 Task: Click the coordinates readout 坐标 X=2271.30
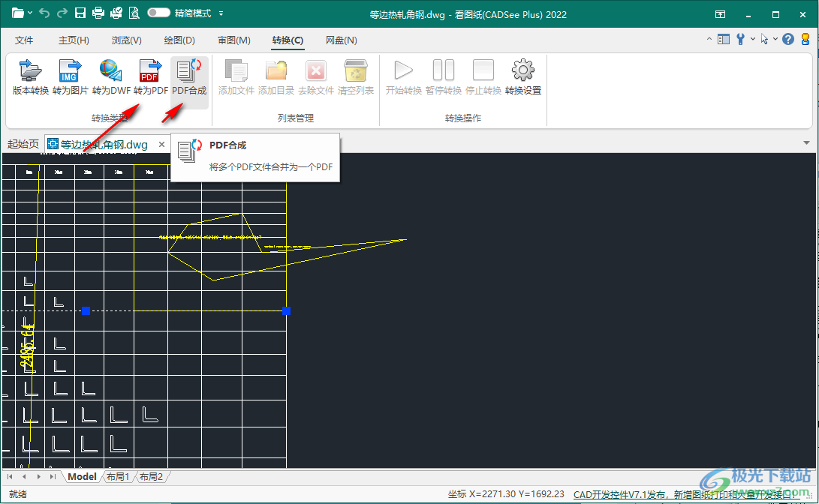click(506, 493)
